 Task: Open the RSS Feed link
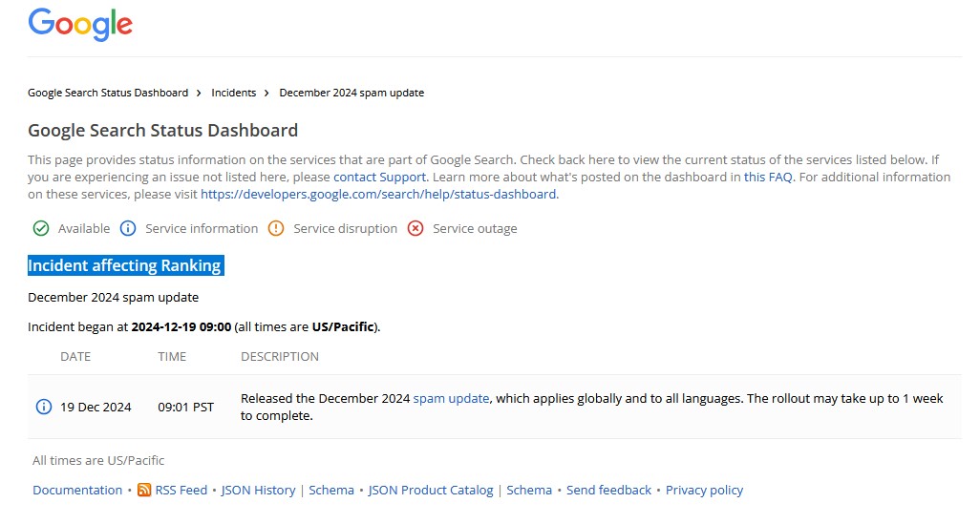181,491
